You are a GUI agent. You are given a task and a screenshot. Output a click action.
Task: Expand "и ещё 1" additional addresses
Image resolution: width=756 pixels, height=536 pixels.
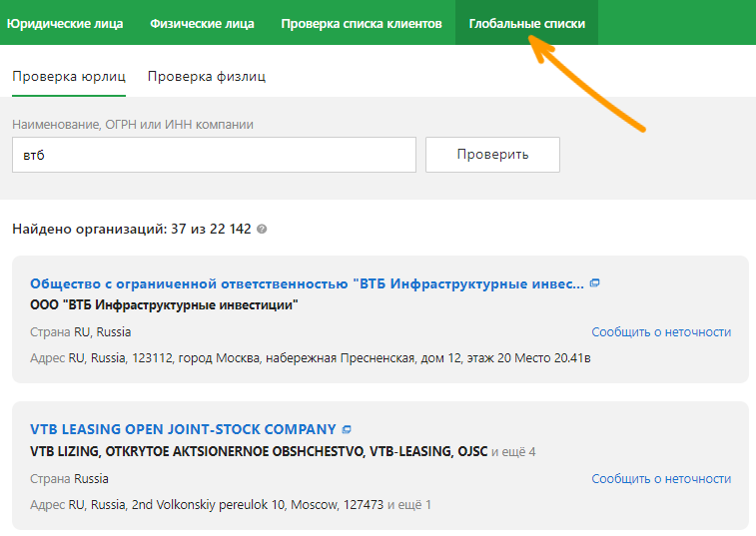pos(409,505)
